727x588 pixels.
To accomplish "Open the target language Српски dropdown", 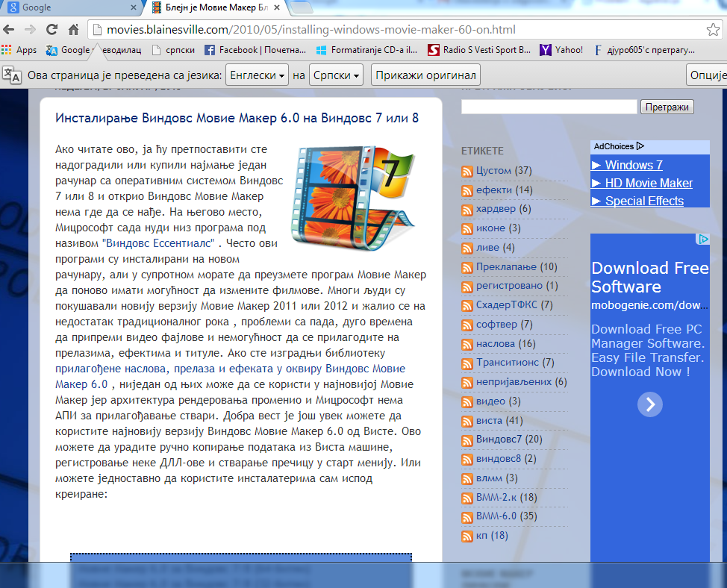I will pyautogui.click(x=336, y=75).
